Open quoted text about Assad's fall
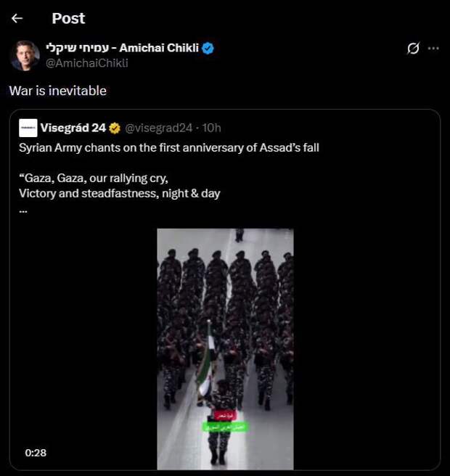The image size is (450, 476). click(168, 148)
